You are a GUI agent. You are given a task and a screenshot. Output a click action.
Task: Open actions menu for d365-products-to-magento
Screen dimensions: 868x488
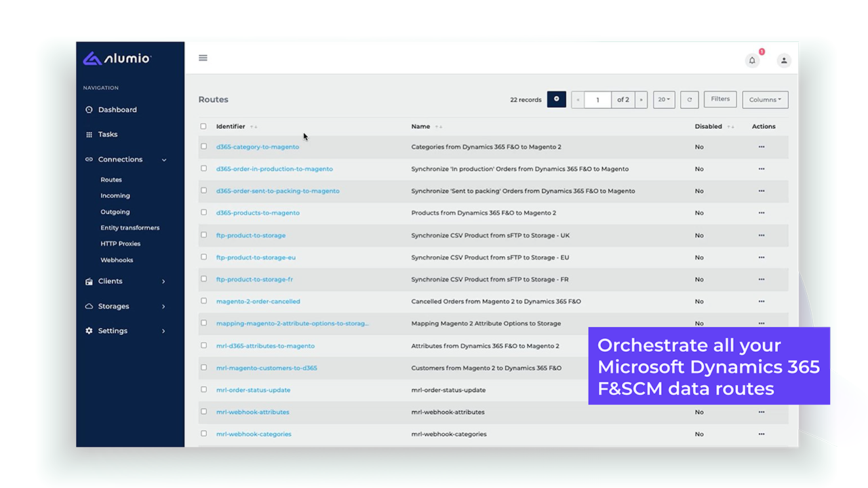[x=762, y=213]
